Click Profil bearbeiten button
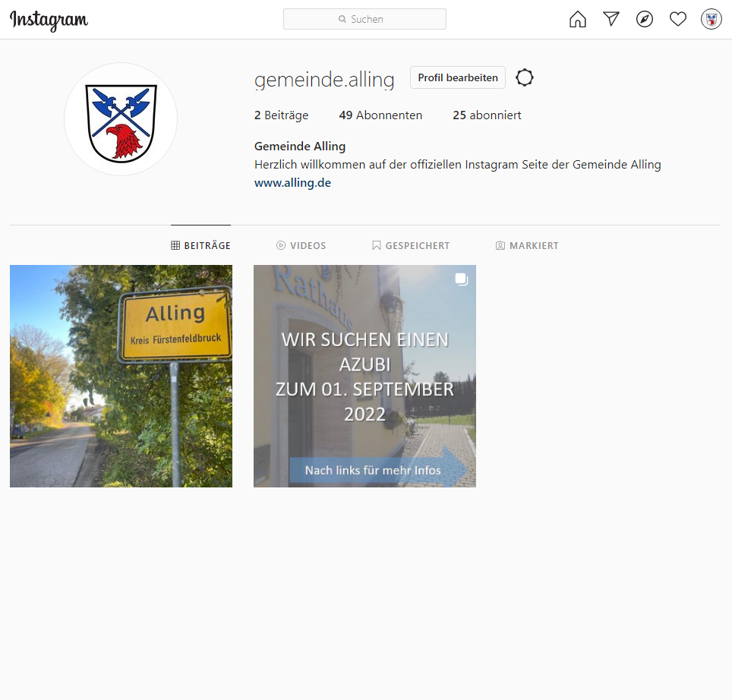The width and height of the screenshot is (732, 700). point(457,77)
